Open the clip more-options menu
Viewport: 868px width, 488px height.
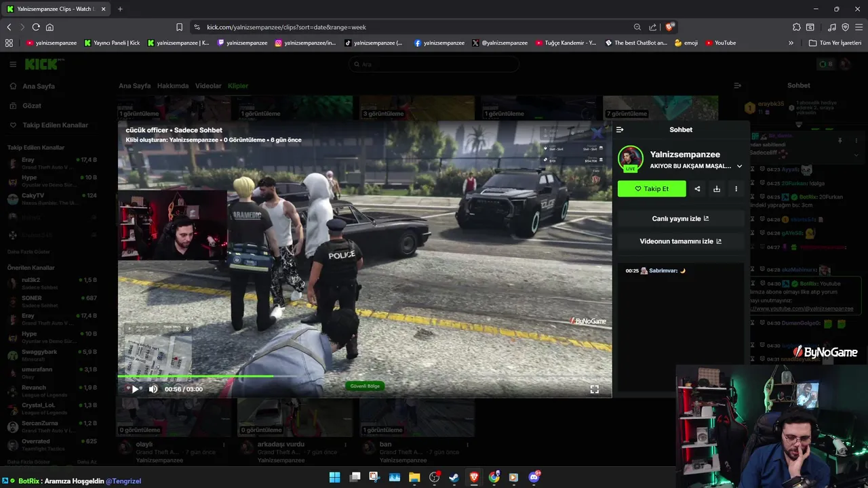(x=736, y=189)
